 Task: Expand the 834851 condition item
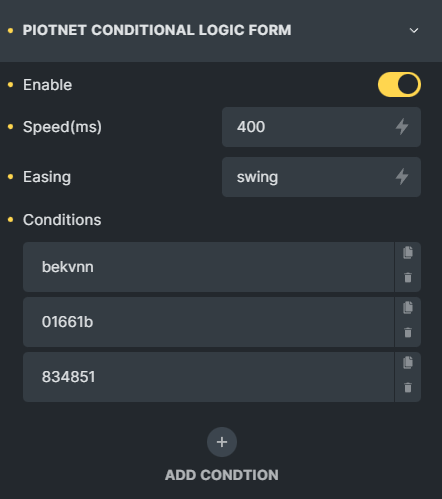pyautogui.click(x=209, y=377)
